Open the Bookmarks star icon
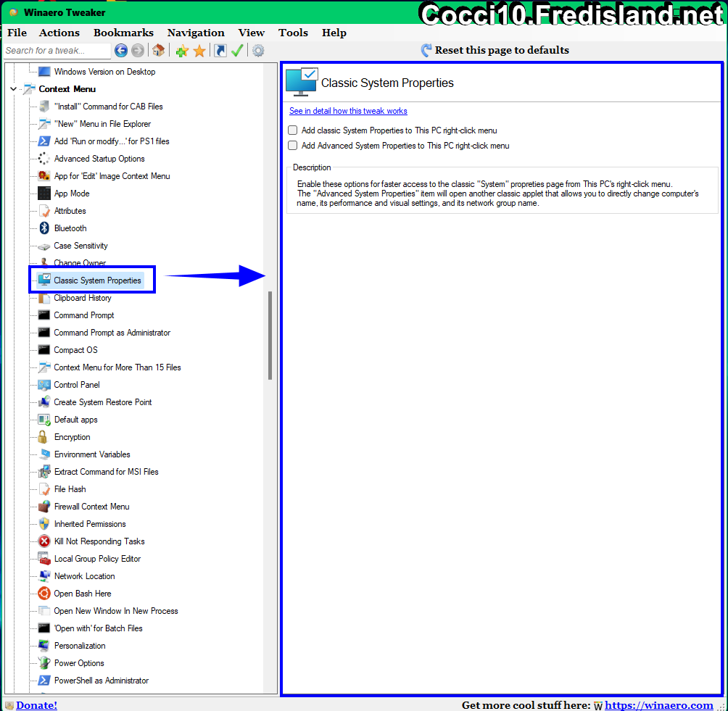The height and width of the screenshot is (711, 728). point(199,50)
